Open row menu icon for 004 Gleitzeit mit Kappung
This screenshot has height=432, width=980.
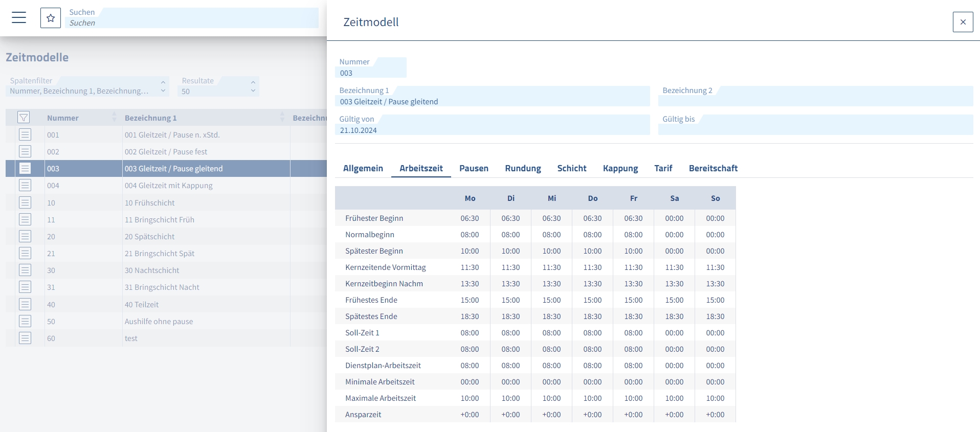click(x=25, y=185)
